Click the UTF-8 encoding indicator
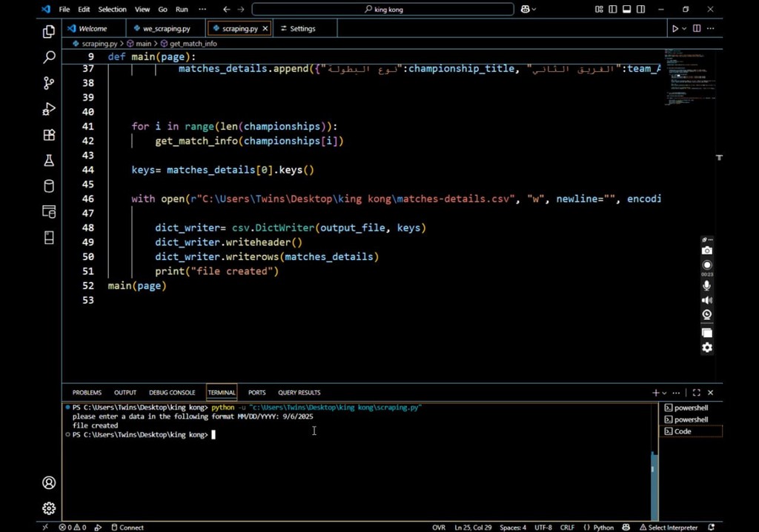759x532 pixels. [543, 528]
